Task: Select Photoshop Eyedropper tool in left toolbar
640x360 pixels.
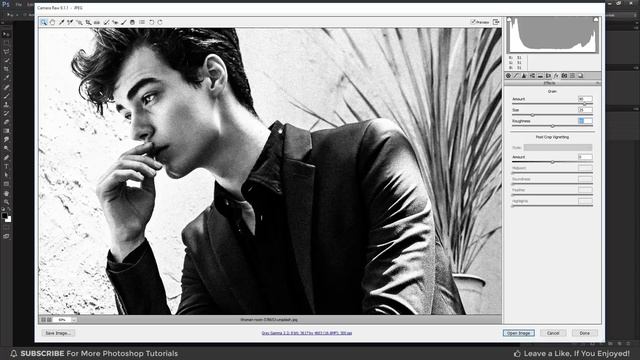Action: 6,78
